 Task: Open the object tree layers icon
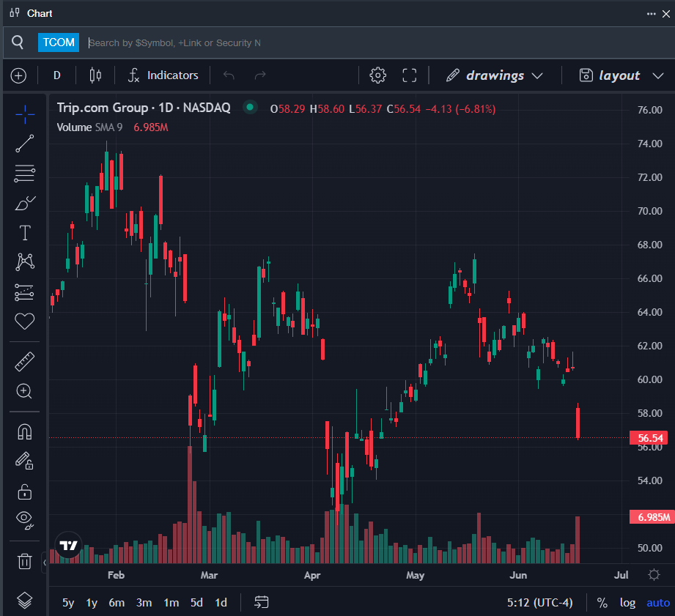point(24,600)
